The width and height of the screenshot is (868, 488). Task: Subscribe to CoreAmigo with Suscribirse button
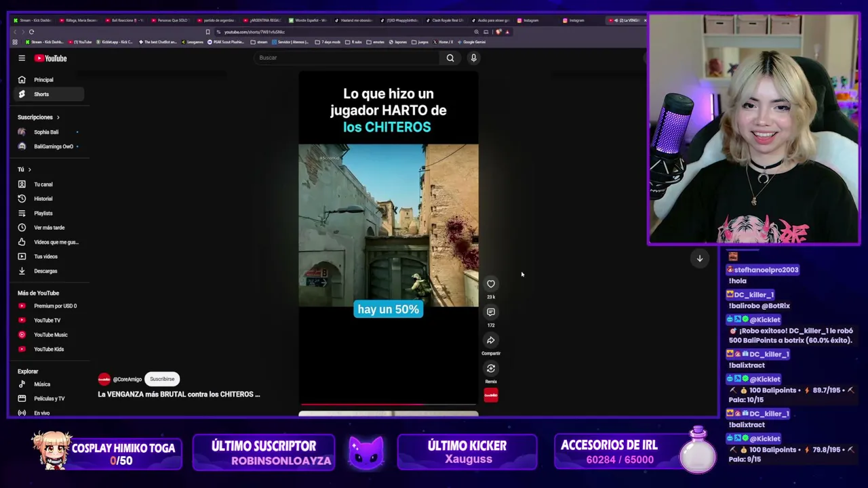pos(162,379)
